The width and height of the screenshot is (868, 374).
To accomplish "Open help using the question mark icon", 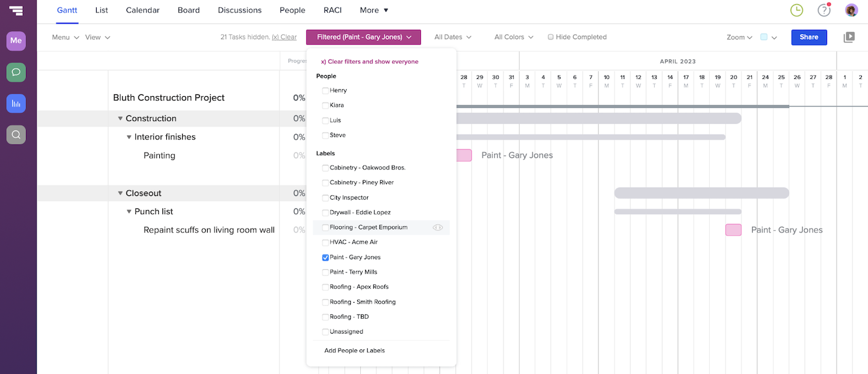I will pos(824,10).
